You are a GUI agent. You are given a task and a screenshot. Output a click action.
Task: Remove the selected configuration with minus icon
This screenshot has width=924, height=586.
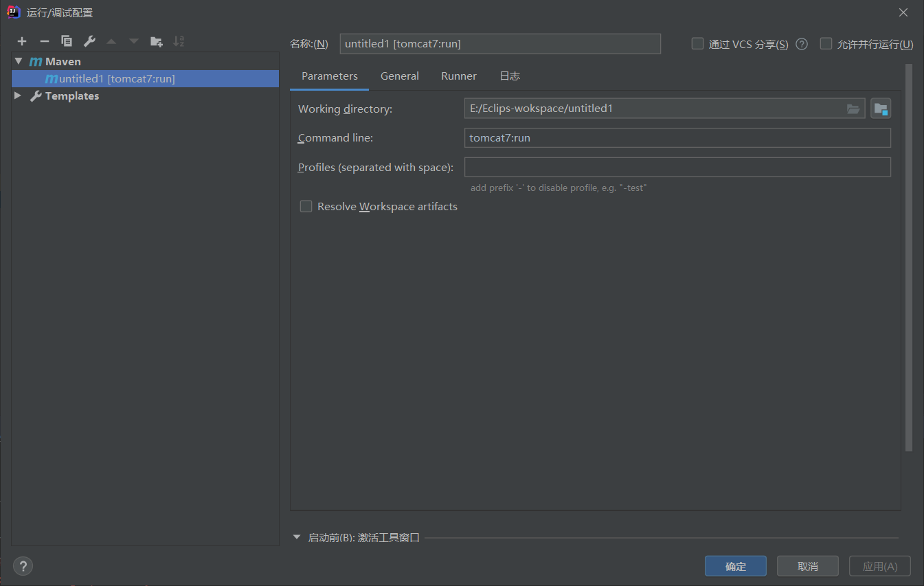click(44, 41)
